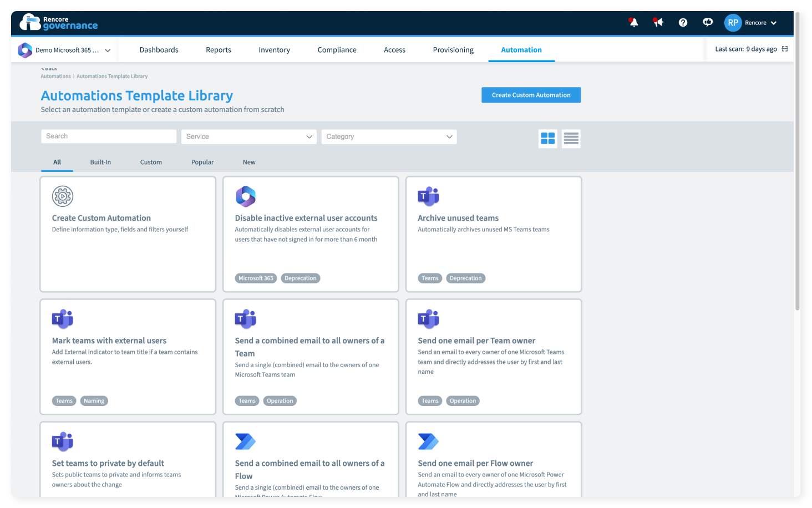Open the Inventory menu
This screenshot has width=812, height=508.
pyautogui.click(x=275, y=50)
